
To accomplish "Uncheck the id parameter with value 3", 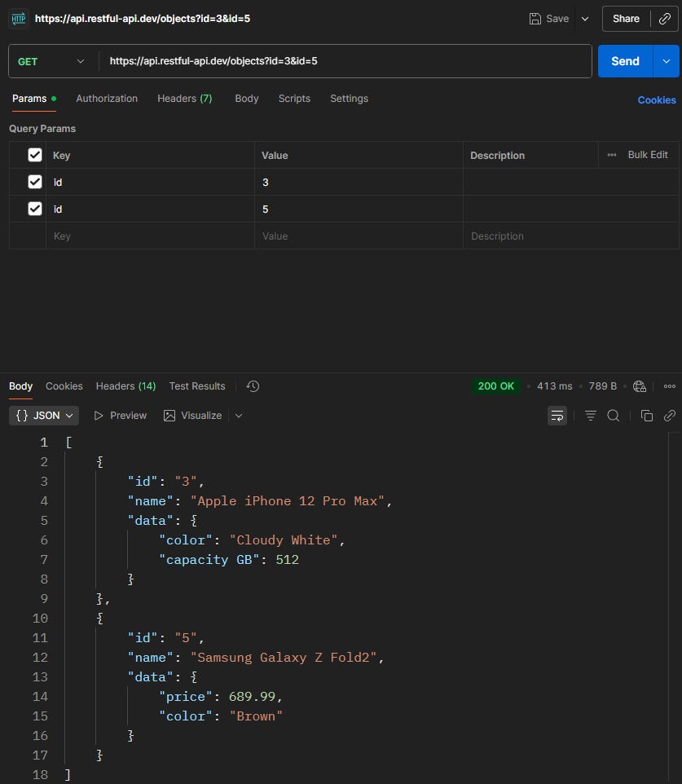I will [35, 182].
